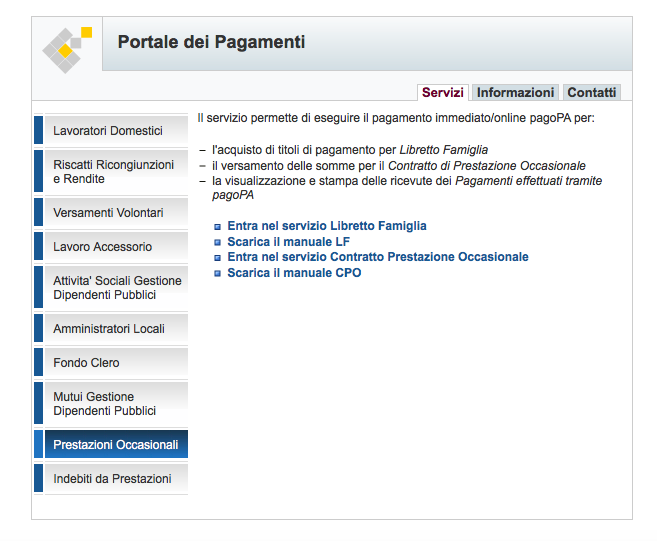Switch to the Servizi tab
Image resolution: width=657 pixels, height=541 pixels.
pos(442,92)
